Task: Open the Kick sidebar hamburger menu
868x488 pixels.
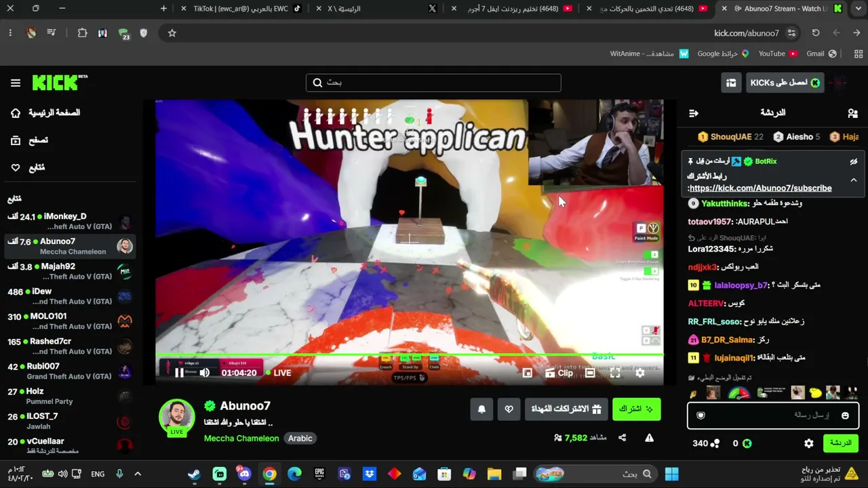Action: point(16,83)
